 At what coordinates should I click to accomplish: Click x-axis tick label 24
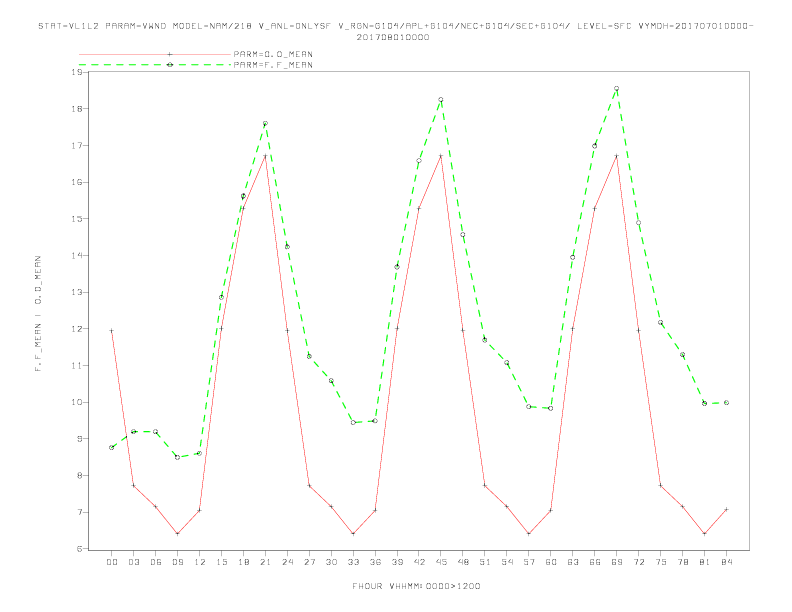click(x=287, y=562)
